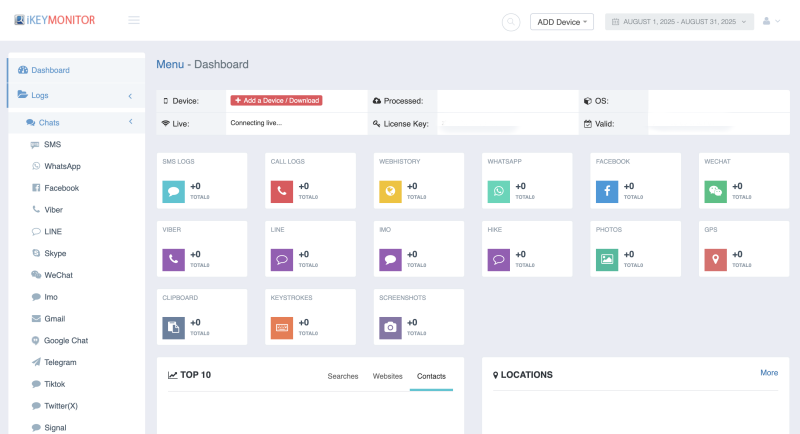
Task: Click the Photos picture icon
Action: click(x=607, y=260)
